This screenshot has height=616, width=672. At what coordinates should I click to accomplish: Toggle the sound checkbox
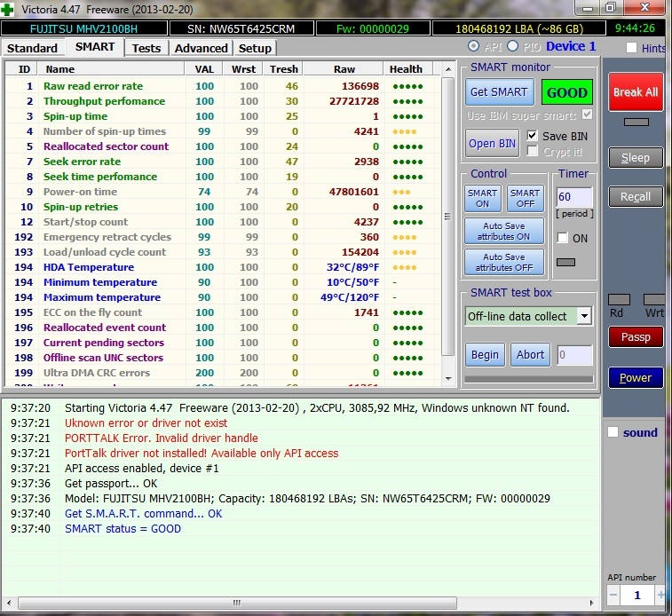pos(613,431)
